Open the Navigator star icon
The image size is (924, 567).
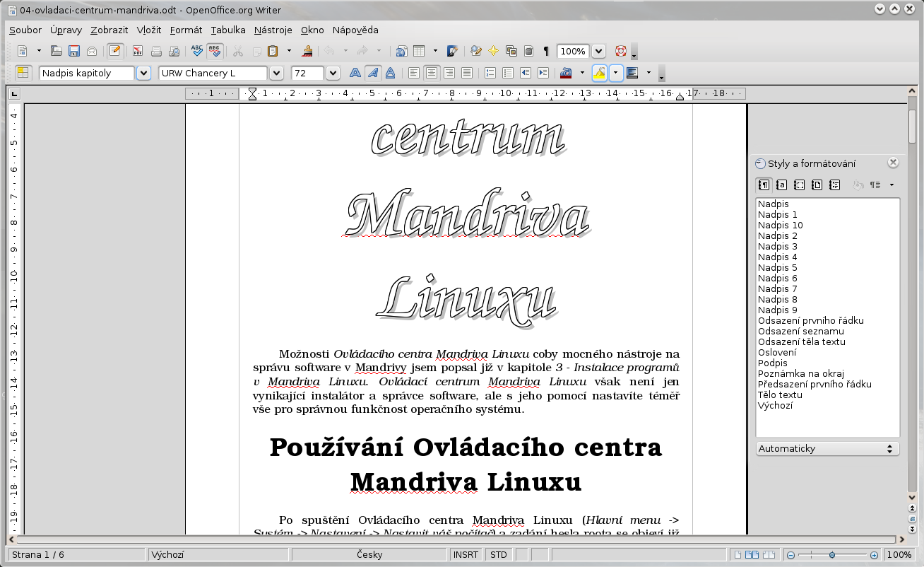coord(493,51)
